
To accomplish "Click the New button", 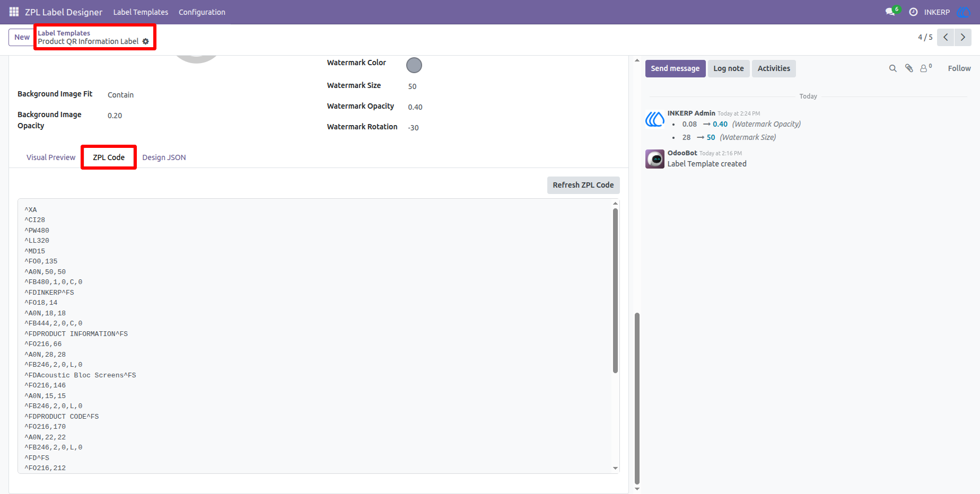I will pyautogui.click(x=22, y=37).
